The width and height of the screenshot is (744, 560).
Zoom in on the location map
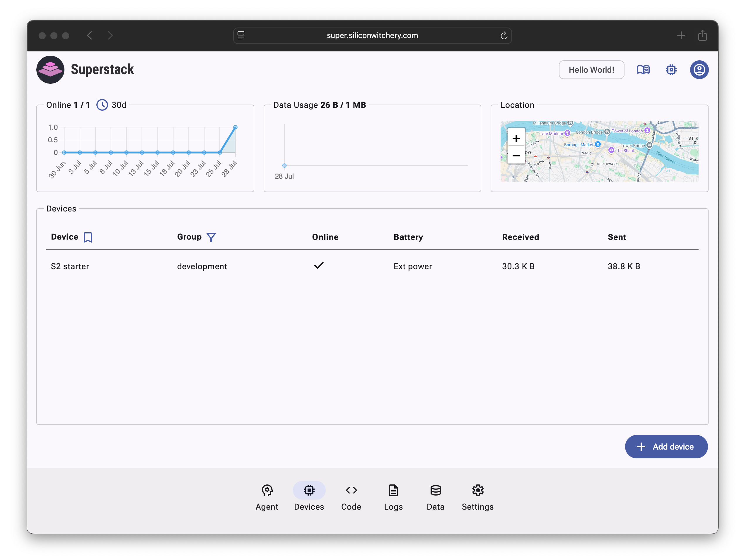click(516, 138)
